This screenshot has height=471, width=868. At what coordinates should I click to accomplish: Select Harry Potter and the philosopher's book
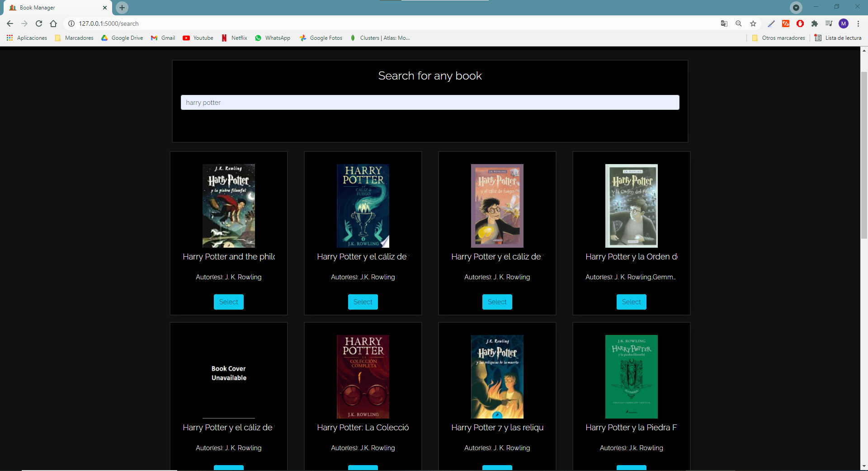pyautogui.click(x=229, y=302)
